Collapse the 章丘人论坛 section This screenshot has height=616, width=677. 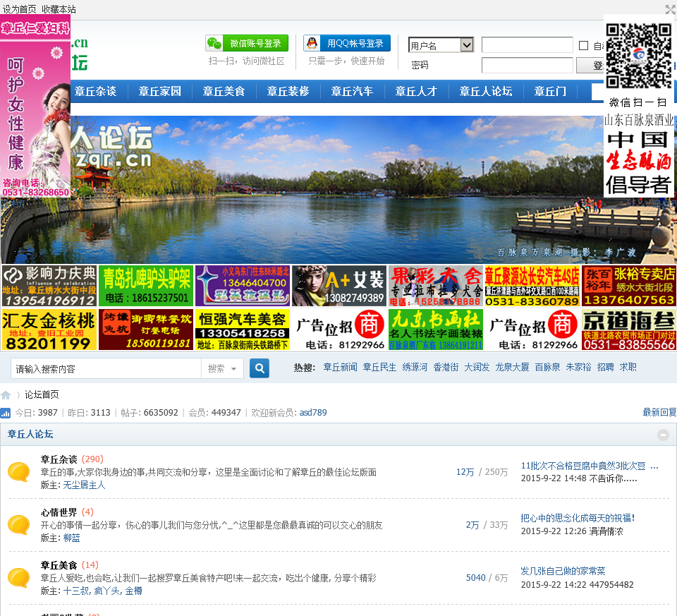[663, 435]
